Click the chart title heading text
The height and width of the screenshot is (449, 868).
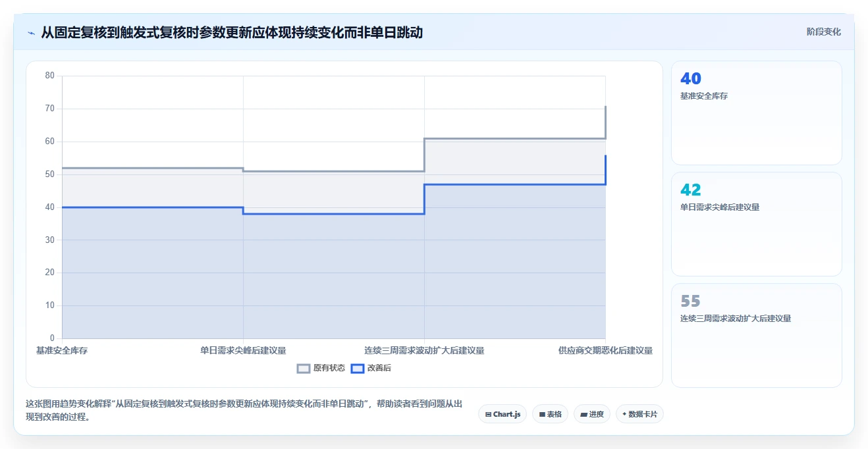tap(232, 32)
